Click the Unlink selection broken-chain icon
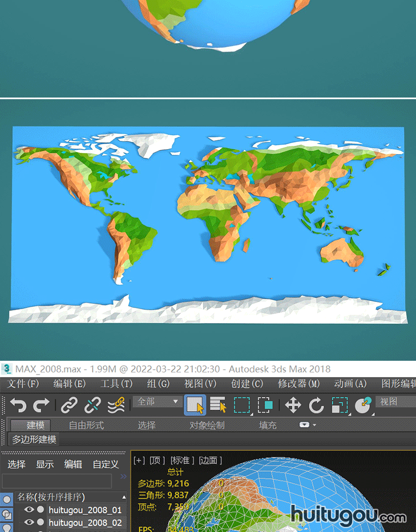The height and width of the screenshot is (532, 416). [92, 405]
